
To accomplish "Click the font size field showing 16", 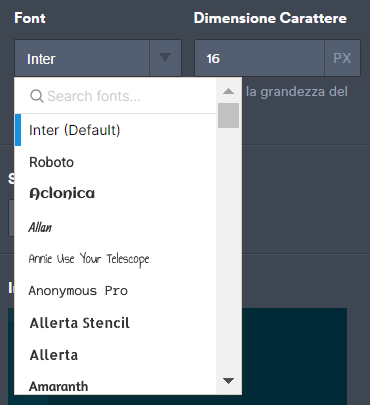I will (x=259, y=58).
